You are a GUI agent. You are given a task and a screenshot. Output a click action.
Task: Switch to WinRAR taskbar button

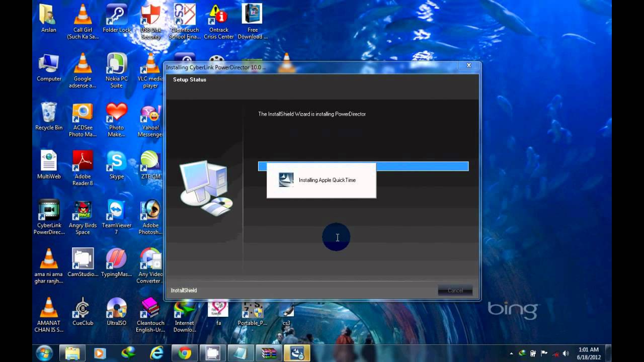coord(269,353)
